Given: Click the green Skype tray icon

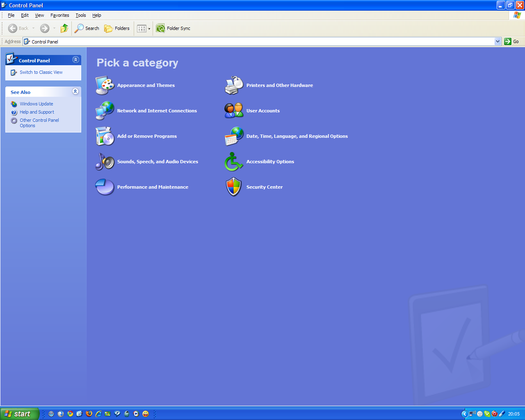Looking at the screenshot, I should [x=487, y=414].
